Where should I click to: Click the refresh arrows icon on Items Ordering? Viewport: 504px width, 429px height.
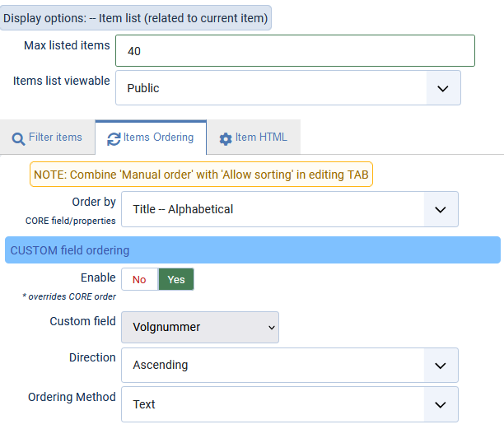tap(114, 139)
